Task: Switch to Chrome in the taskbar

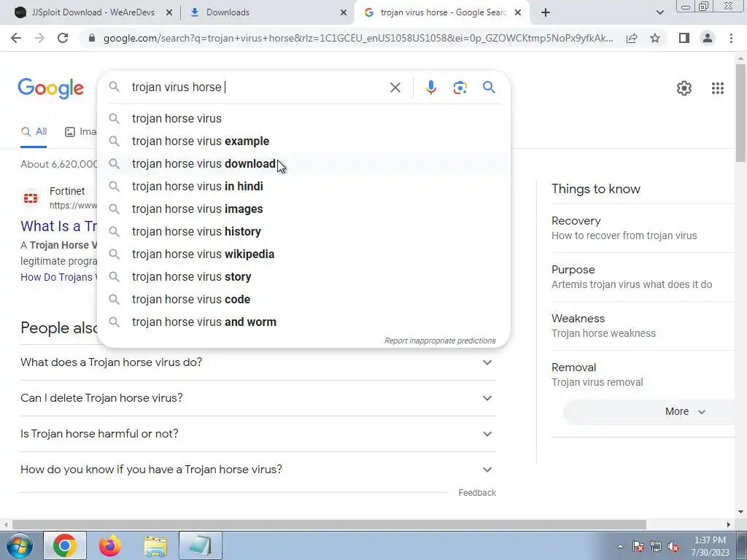Action: click(x=65, y=545)
